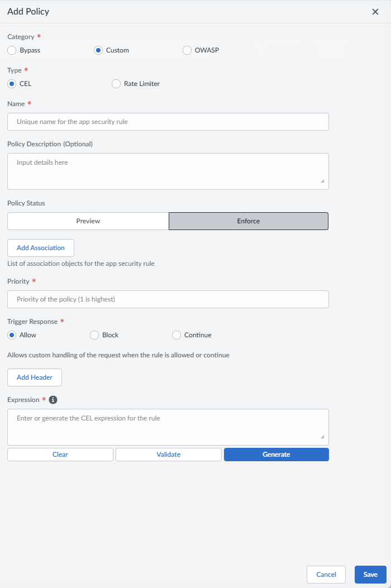Select the Bypass category radio button
391x588 pixels.
coord(12,50)
